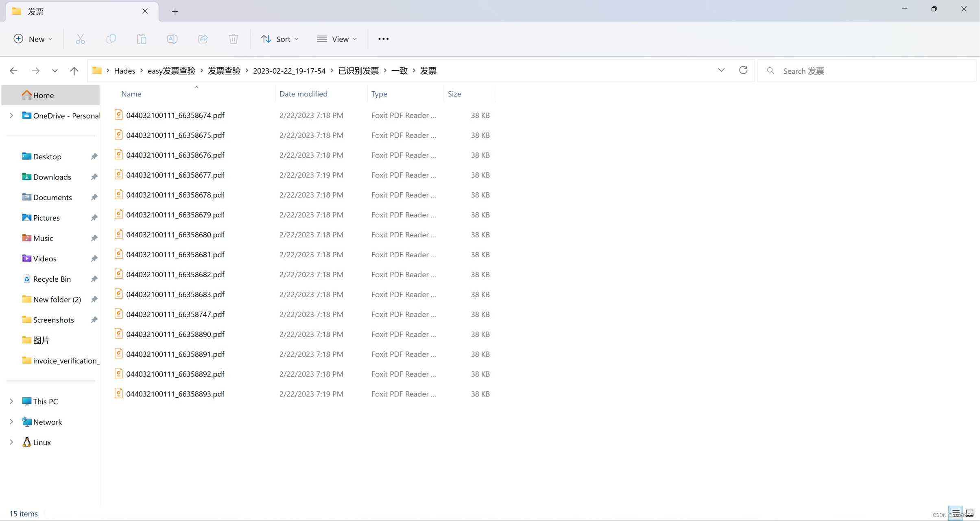Viewport: 980px width, 521px height.
Task: Select file 044032100111_66358677.pdf
Action: (x=175, y=175)
